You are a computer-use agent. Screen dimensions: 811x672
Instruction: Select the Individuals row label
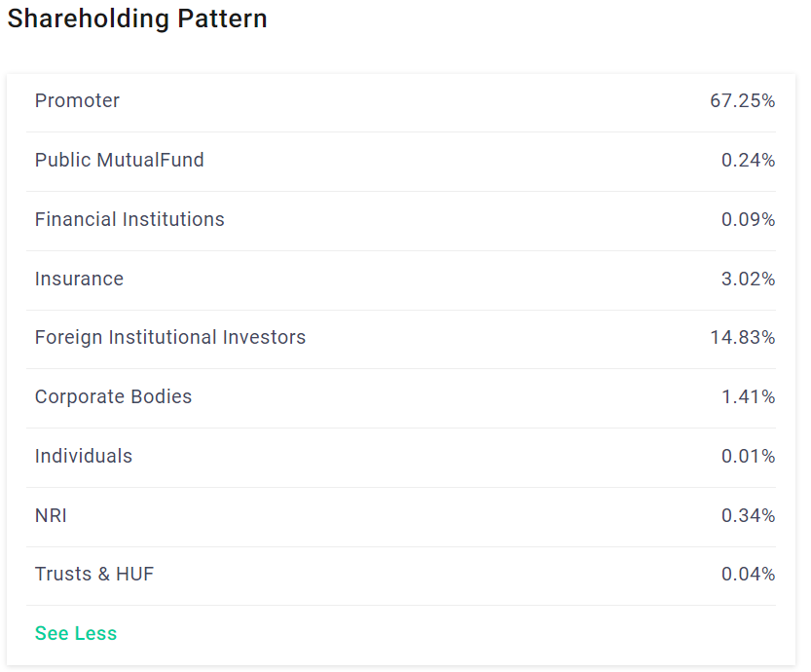click(84, 456)
